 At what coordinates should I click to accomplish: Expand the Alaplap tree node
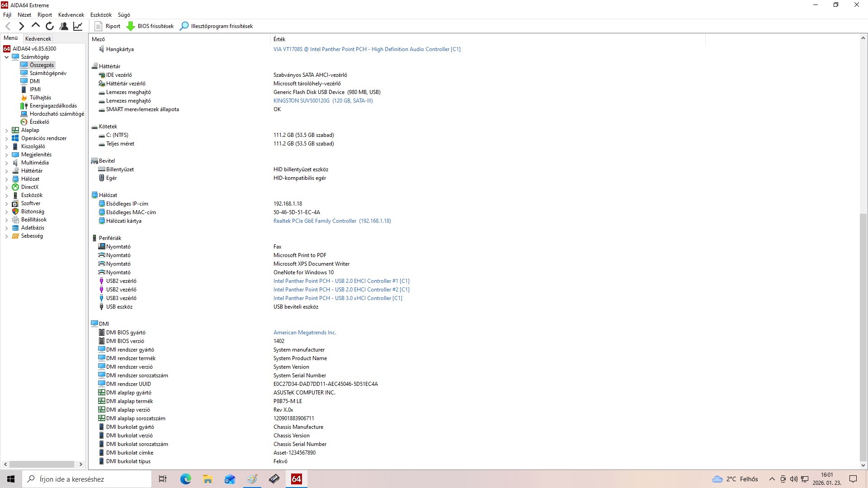pyautogui.click(x=6, y=131)
